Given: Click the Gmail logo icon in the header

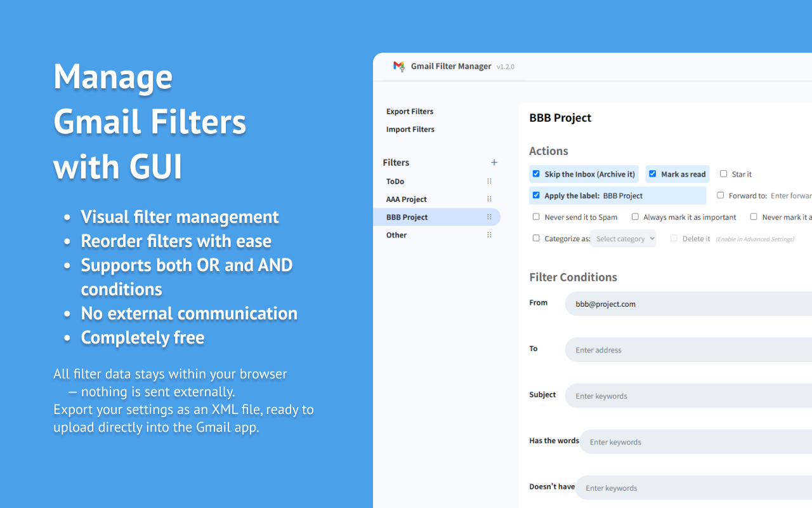Looking at the screenshot, I should 399,66.
